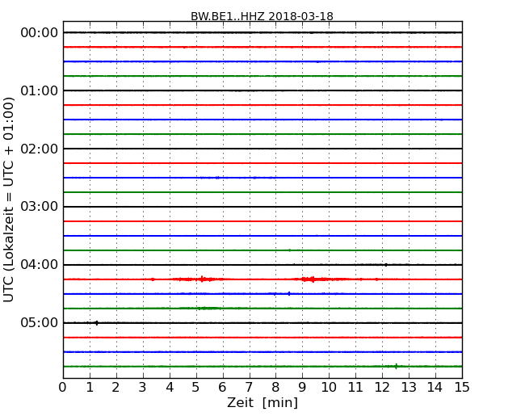This screenshot has height=420, width=525.
Task: Select the 02:00 y-axis time label
Action: coord(40,149)
